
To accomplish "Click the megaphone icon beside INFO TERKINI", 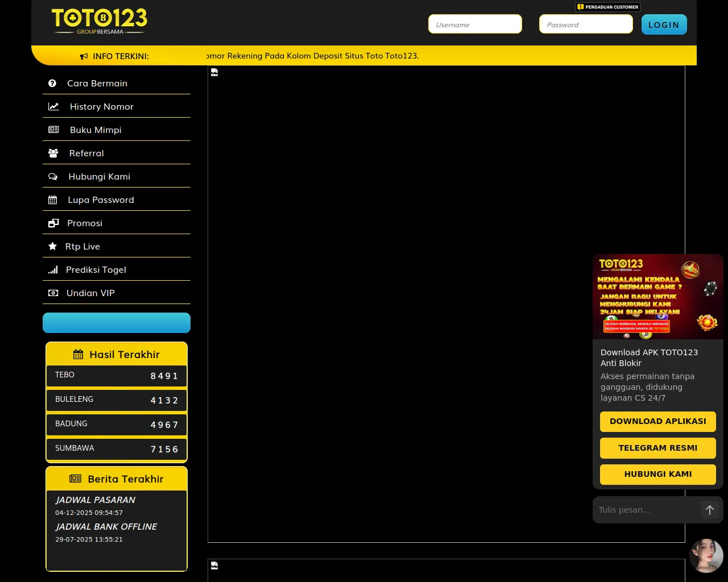I will [x=84, y=56].
